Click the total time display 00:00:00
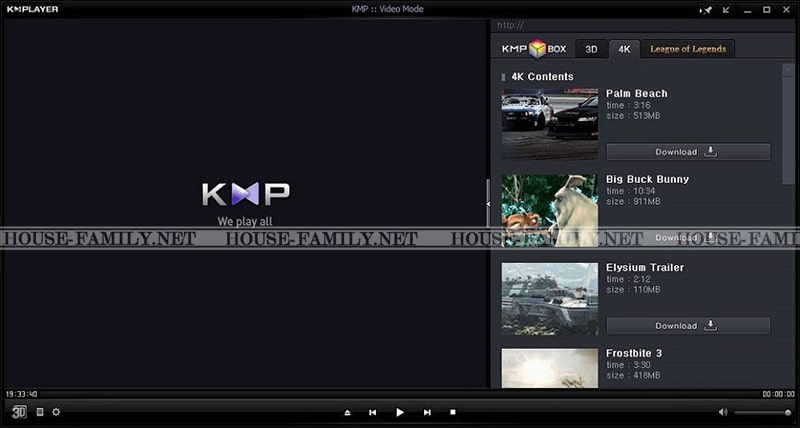 pos(778,394)
